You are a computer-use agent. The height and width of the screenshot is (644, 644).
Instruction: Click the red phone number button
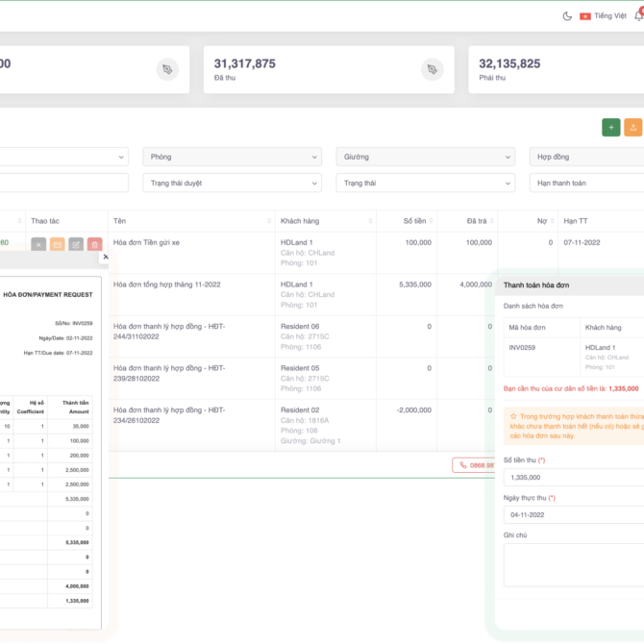474,465
